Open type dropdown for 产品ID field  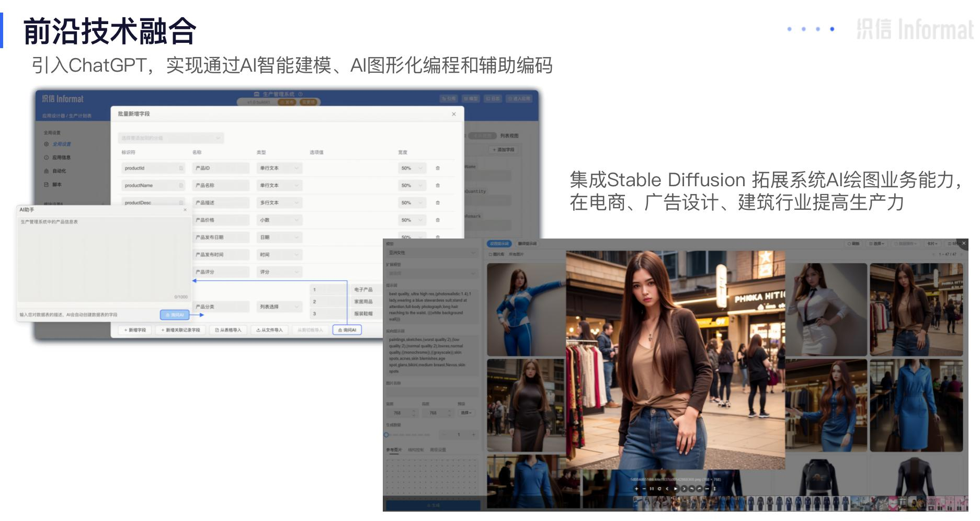pos(279,168)
